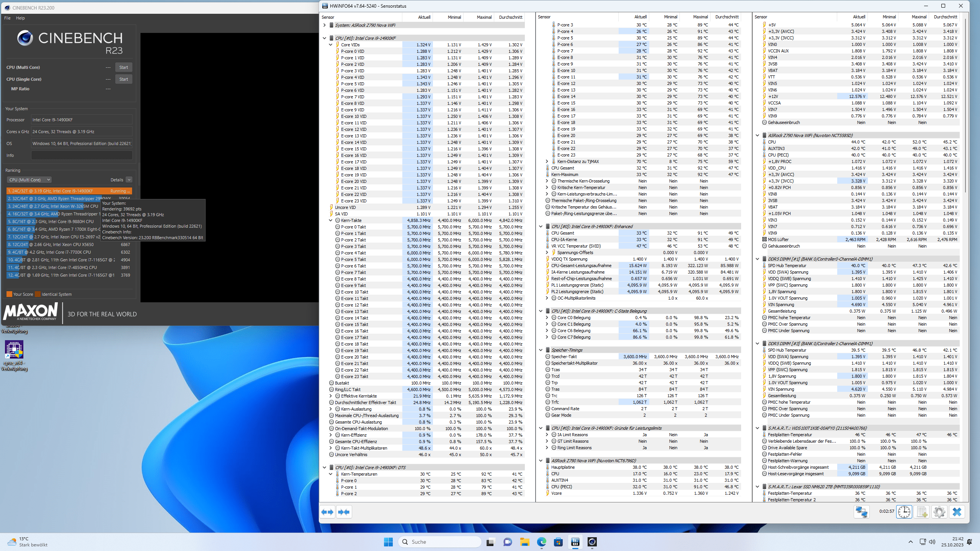Collapse Speicher-Timings group
980x551 pixels.
541,350
